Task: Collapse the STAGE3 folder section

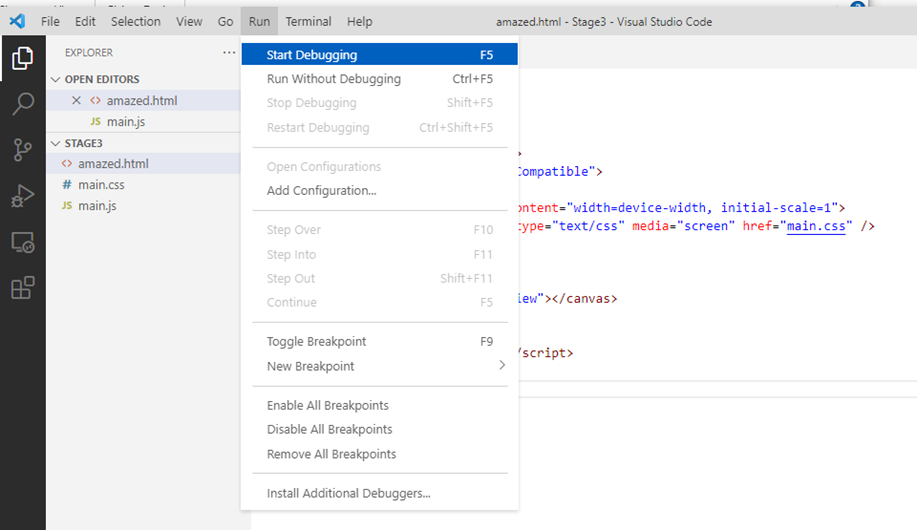Action: coord(56,143)
